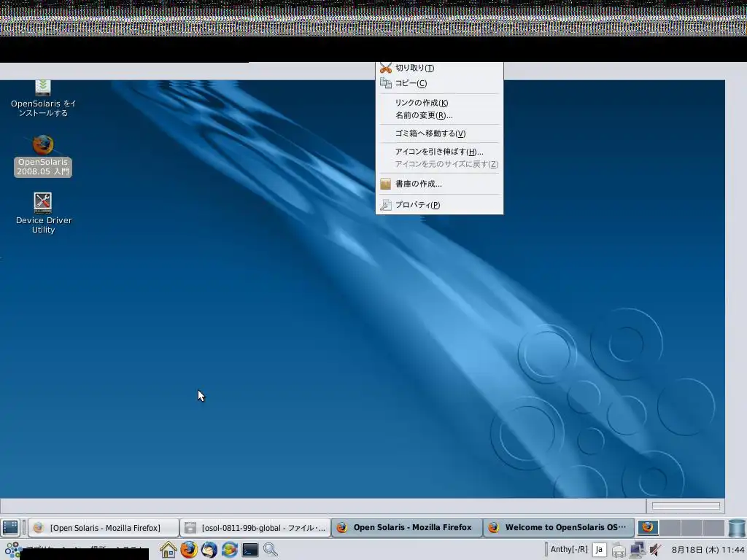This screenshot has width=747, height=560.
Task: Switch to the third workspace
Action: (x=692, y=527)
